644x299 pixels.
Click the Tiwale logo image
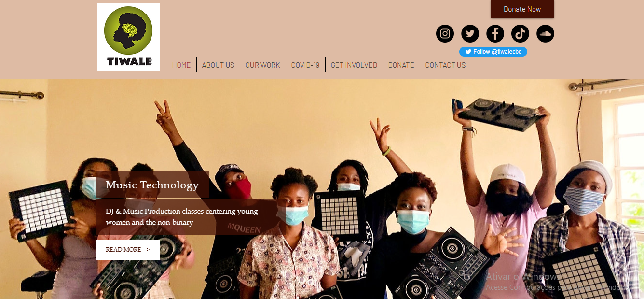tap(129, 37)
